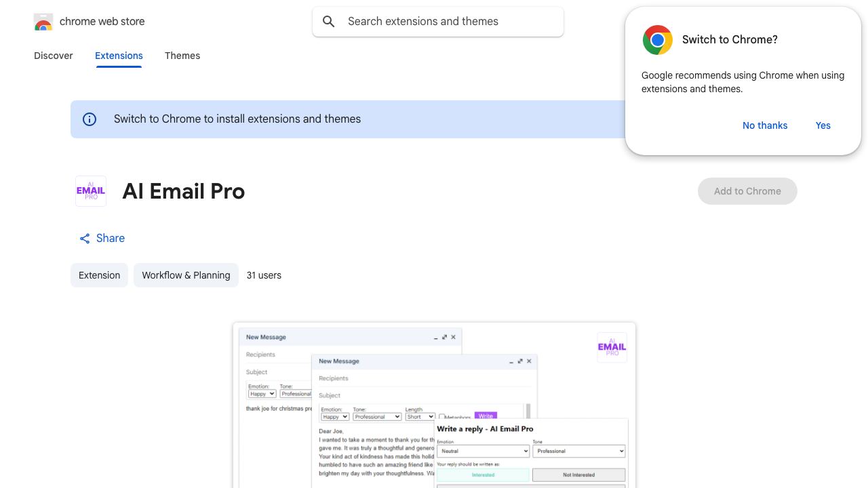Click the Switch to Chrome? popup title
This screenshot has height=488, width=868.
(x=730, y=40)
